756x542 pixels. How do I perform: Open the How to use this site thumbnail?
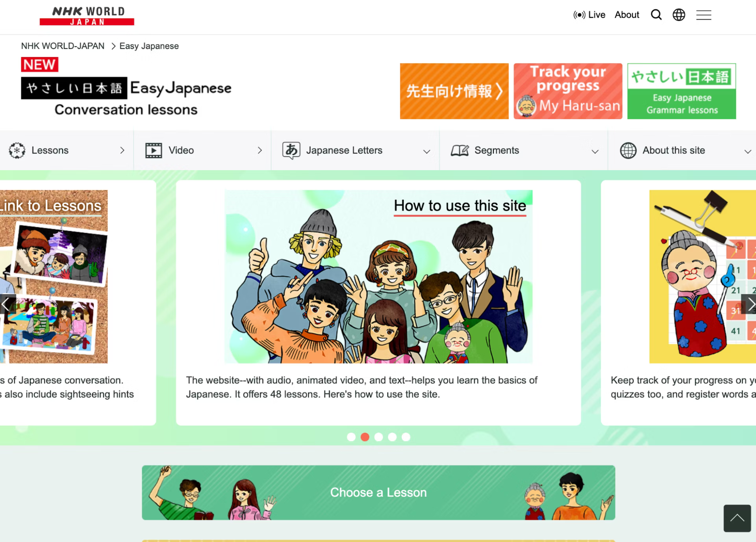378,277
